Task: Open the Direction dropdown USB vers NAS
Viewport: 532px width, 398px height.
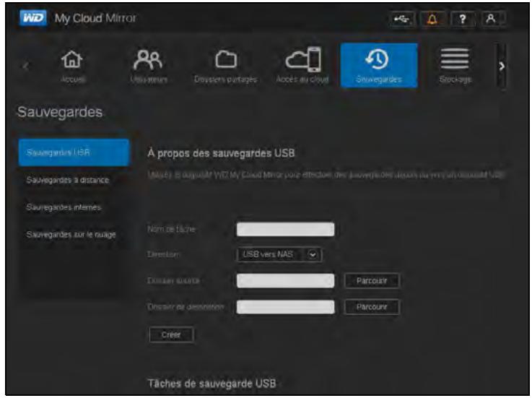Action: click(x=279, y=254)
